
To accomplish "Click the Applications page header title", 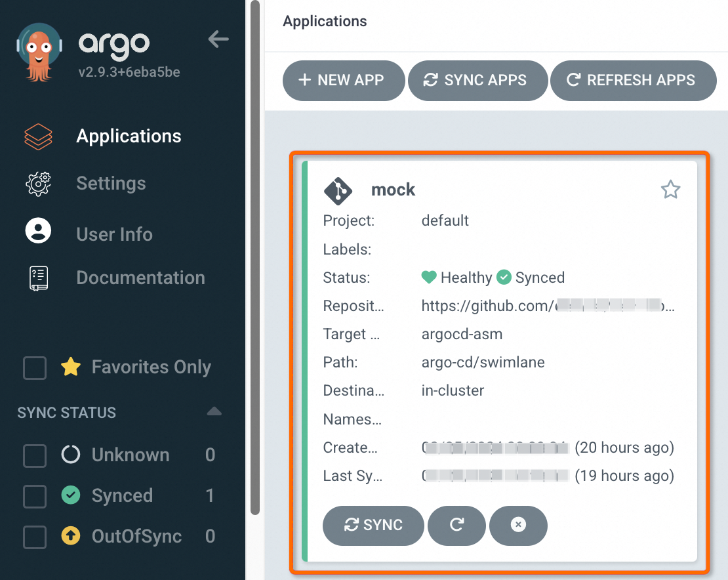I will (325, 22).
